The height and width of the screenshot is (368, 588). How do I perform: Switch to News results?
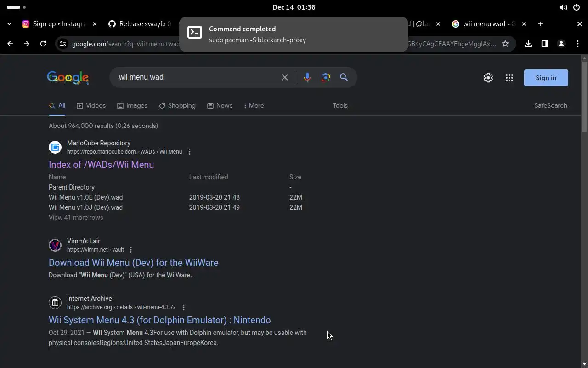tap(220, 105)
